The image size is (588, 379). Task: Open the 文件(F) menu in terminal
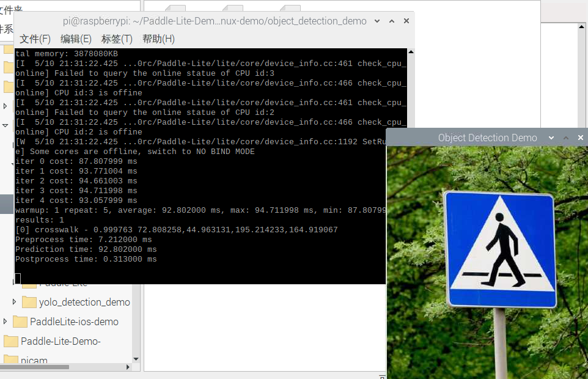coord(35,39)
